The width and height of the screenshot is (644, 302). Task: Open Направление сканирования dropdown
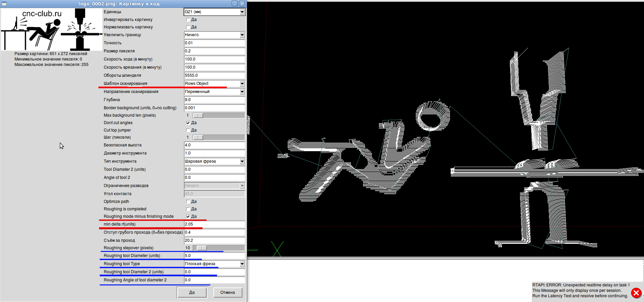(x=214, y=92)
